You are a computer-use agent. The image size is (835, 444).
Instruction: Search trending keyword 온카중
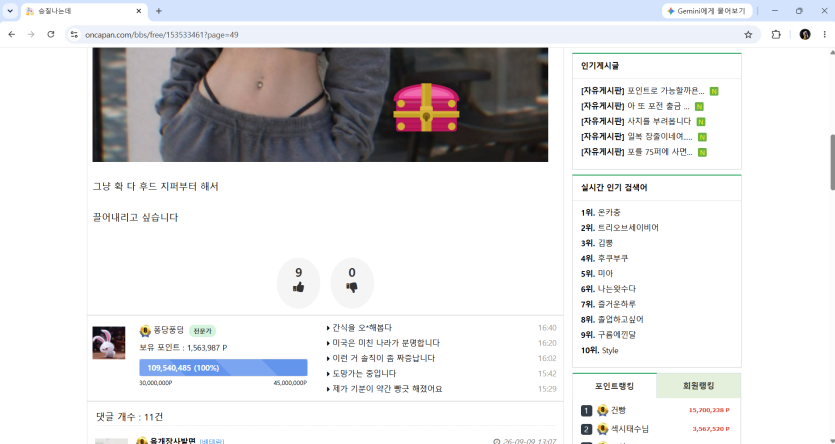point(609,212)
